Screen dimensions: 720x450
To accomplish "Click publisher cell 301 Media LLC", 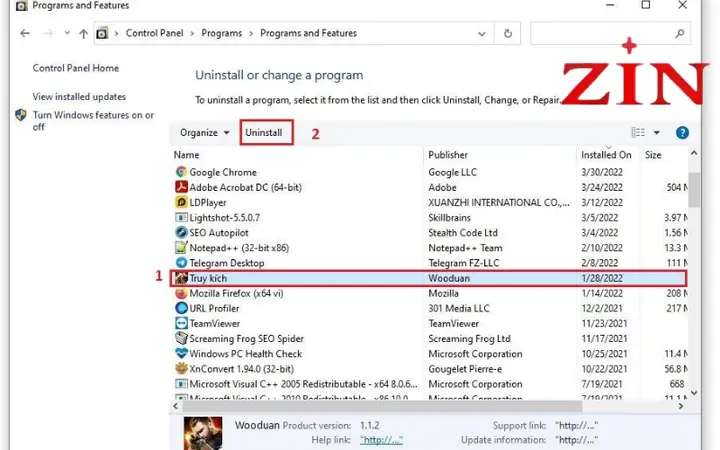I will 459,309.
